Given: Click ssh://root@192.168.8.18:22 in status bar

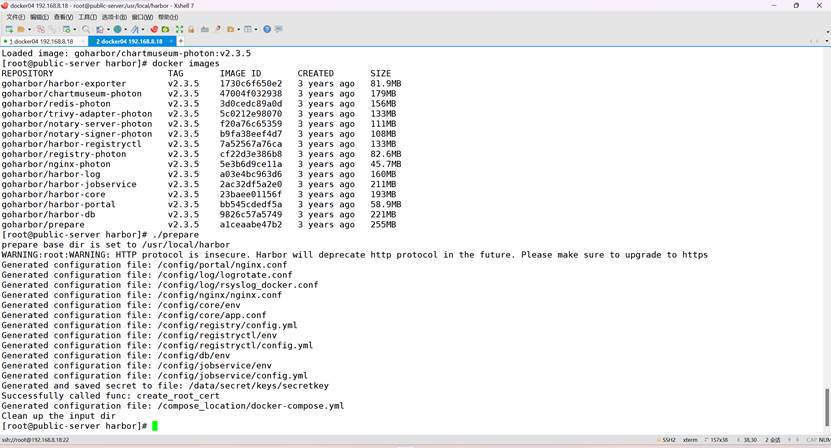Looking at the screenshot, I should pos(36,440).
